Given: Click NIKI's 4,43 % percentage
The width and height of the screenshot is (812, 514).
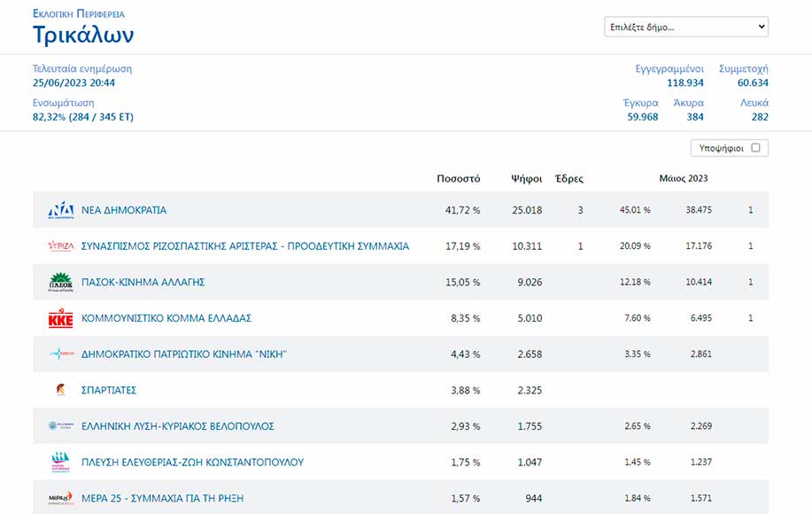Looking at the screenshot, I should pos(466,354).
